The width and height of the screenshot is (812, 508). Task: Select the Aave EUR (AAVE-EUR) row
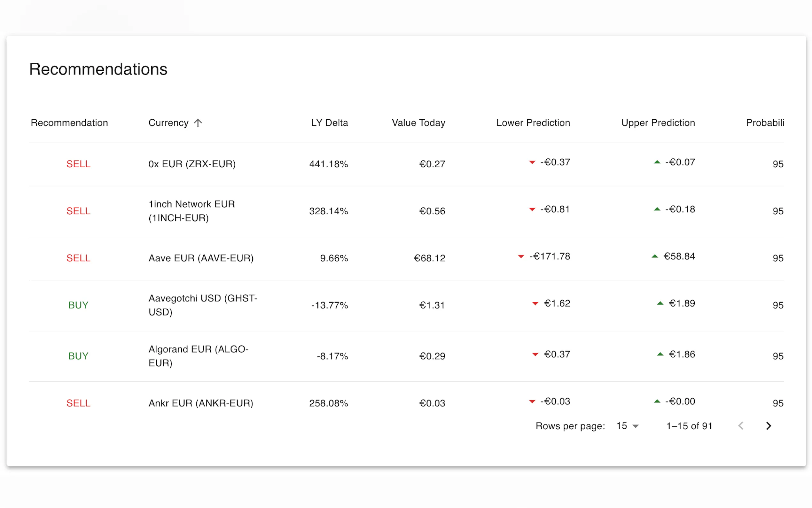(x=201, y=258)
